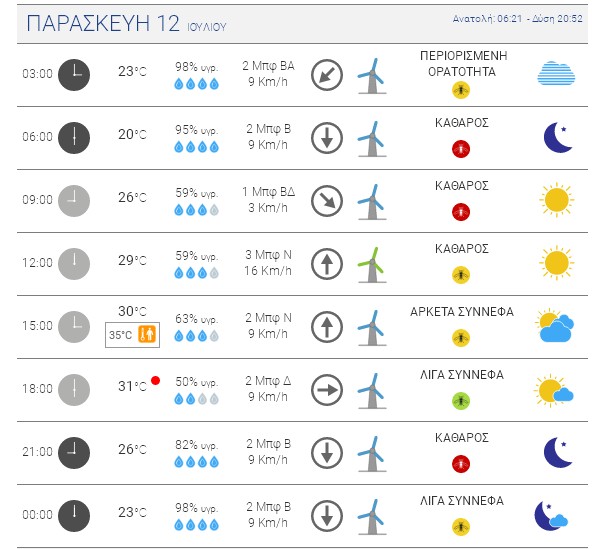Screen dimensions: 606x549
Task: Click the 21:00 clock icon
Action: click(x=74, y=453)
